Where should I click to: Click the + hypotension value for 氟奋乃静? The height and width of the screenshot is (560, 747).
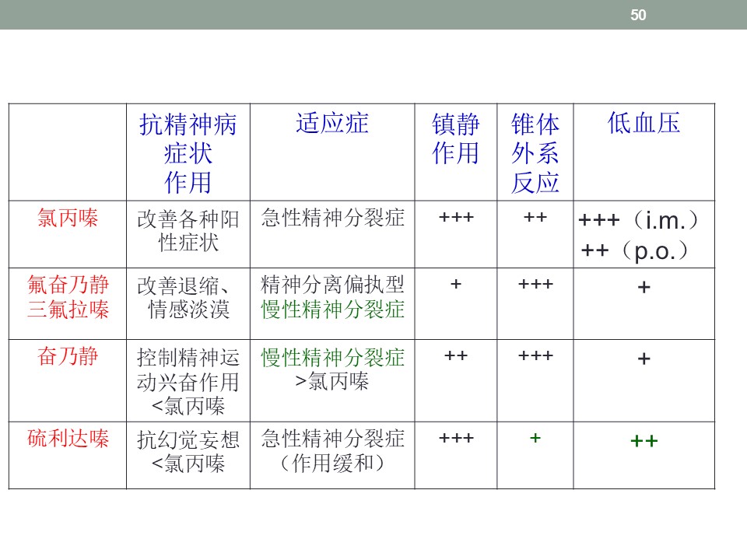coord(644,287)
